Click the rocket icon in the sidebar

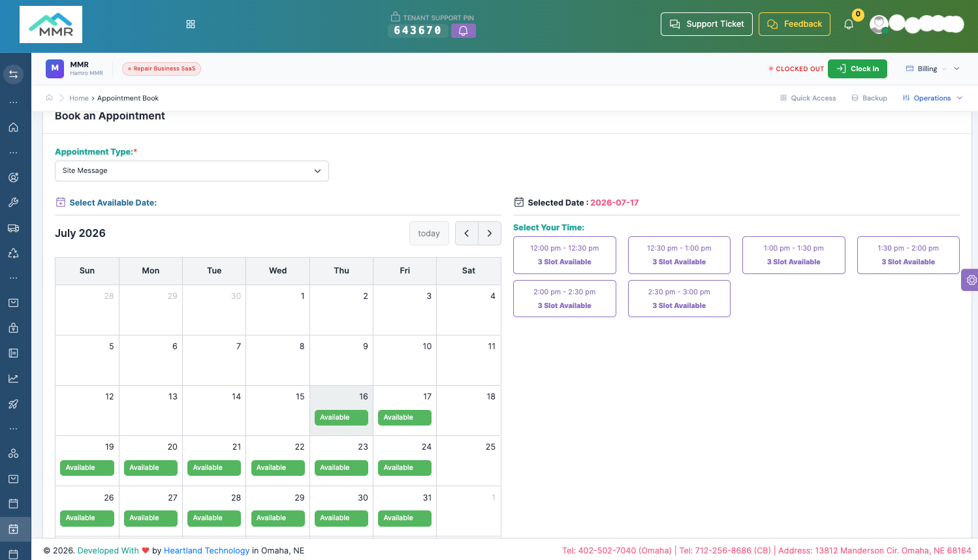point(13,404)
